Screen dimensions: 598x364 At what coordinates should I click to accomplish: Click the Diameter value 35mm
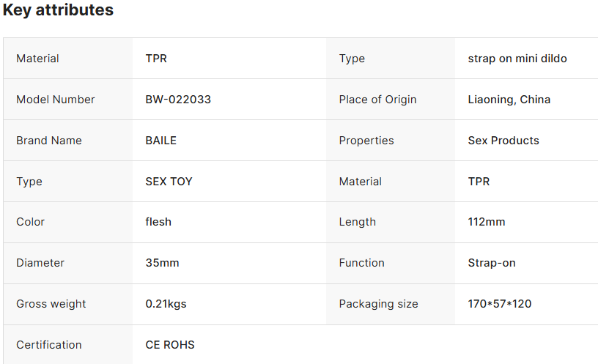[162, 263]
